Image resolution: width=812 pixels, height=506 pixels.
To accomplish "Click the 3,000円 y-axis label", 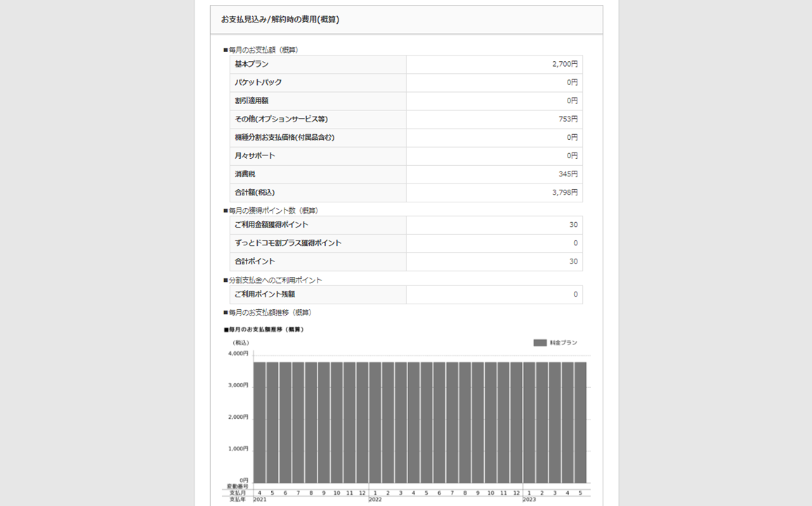I will pos(238,385).
